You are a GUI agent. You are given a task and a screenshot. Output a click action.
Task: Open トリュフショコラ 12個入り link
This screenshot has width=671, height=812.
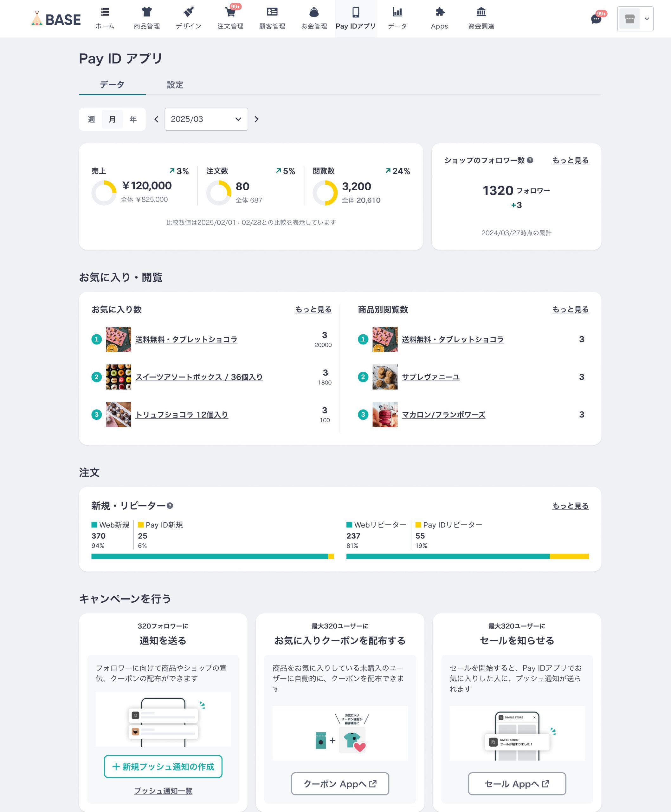coord(182,415)
